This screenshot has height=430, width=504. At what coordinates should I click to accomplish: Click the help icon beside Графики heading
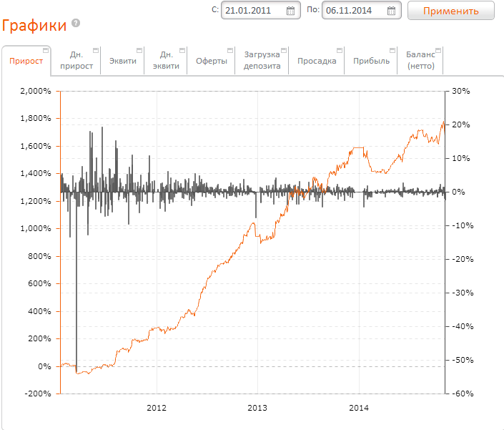click(76, 24)
